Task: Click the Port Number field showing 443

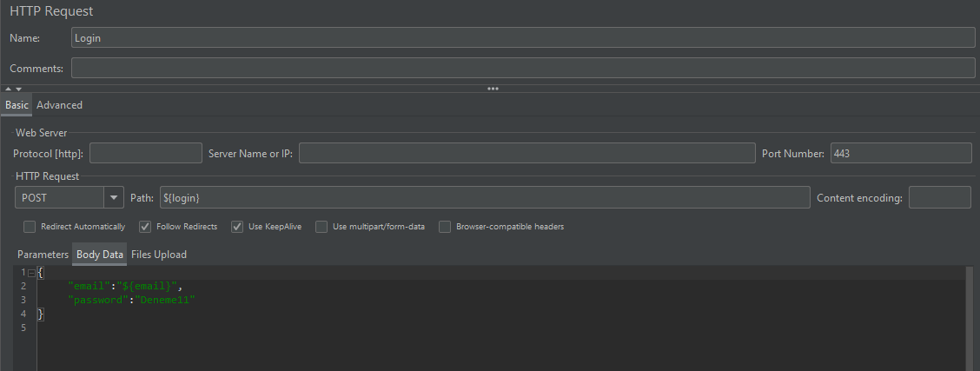Action: [900, 154]
